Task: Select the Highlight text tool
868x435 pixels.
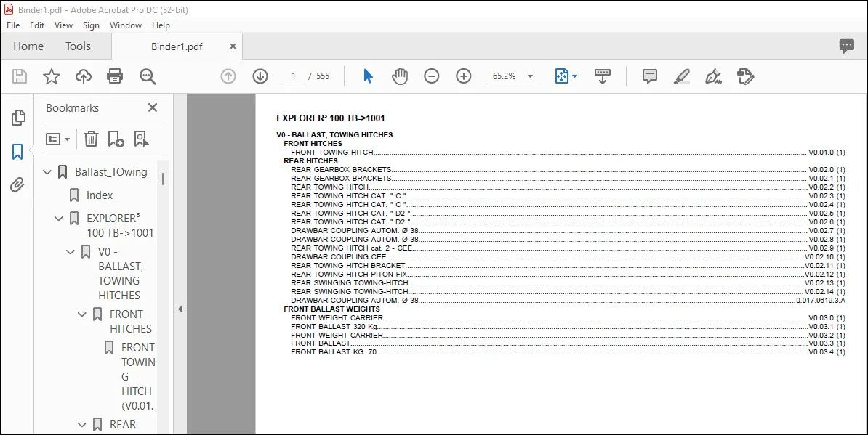Action: 681,76
